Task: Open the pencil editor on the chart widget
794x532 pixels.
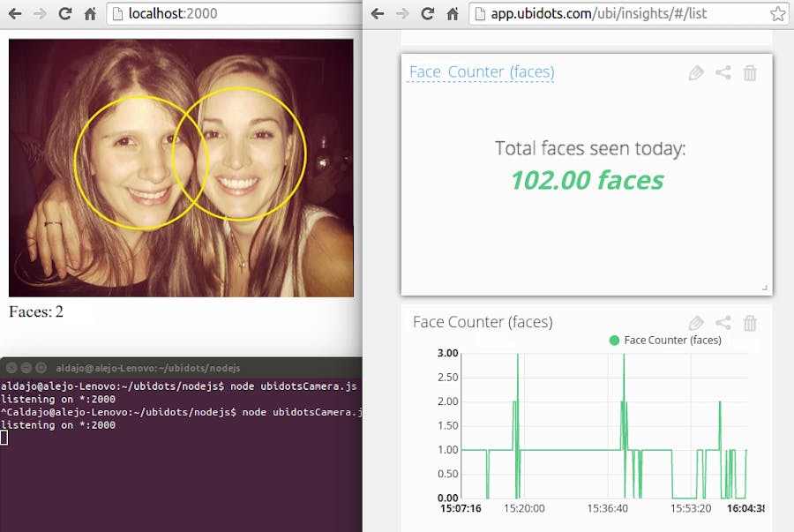Action: (x=696, y=323)
